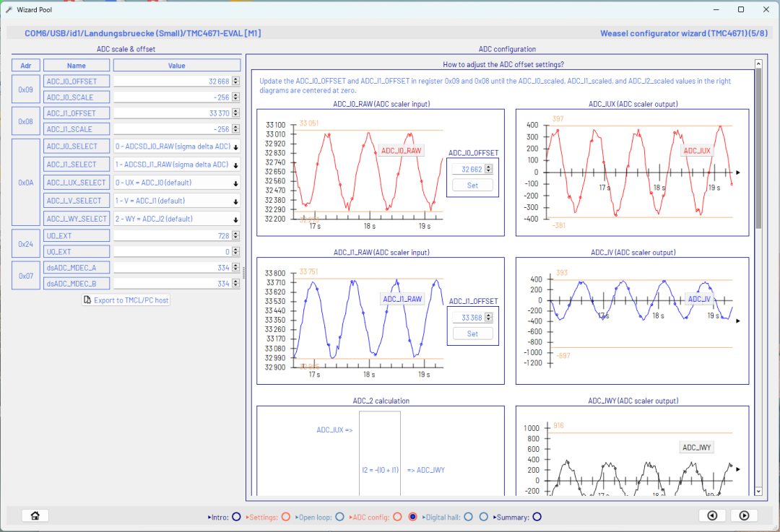Go back using the left arrow navigation icon
This screenshot has width=780, height=532.
tap(711, 515)
